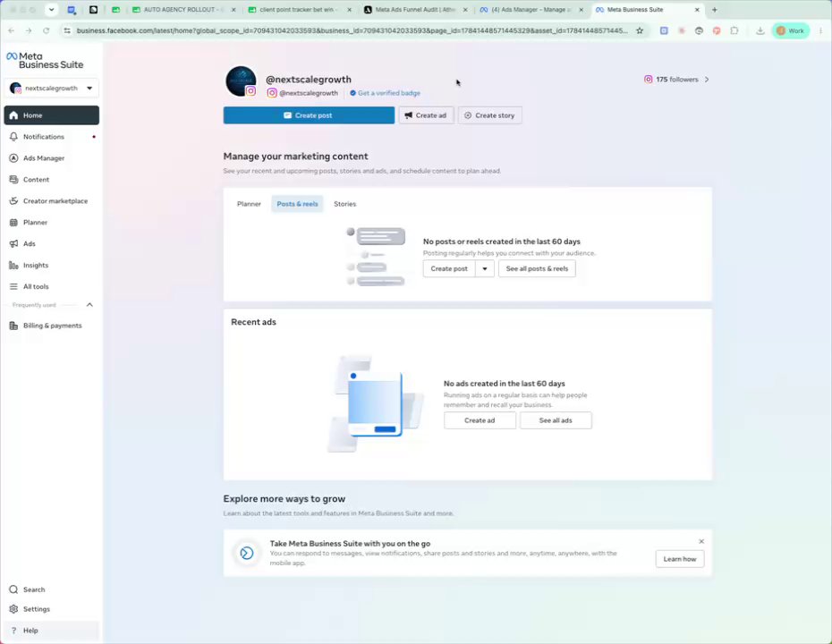Image resolution: width=832 pixels, height=644 pixels.
Task: Switch to client point tracker tab
Action: pyautogui.click(x=300, y=10)
